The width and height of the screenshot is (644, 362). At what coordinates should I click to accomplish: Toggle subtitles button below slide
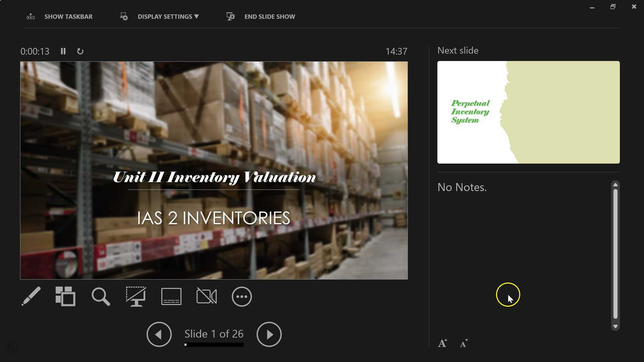pyautogui.click(x=171, y=296)
